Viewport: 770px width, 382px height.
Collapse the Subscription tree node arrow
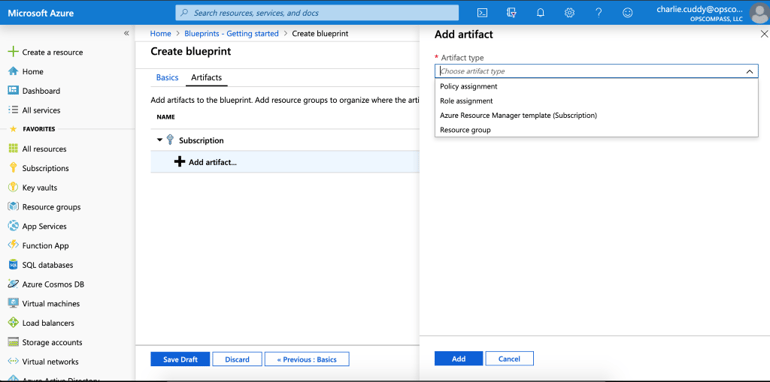coord(160,140)
